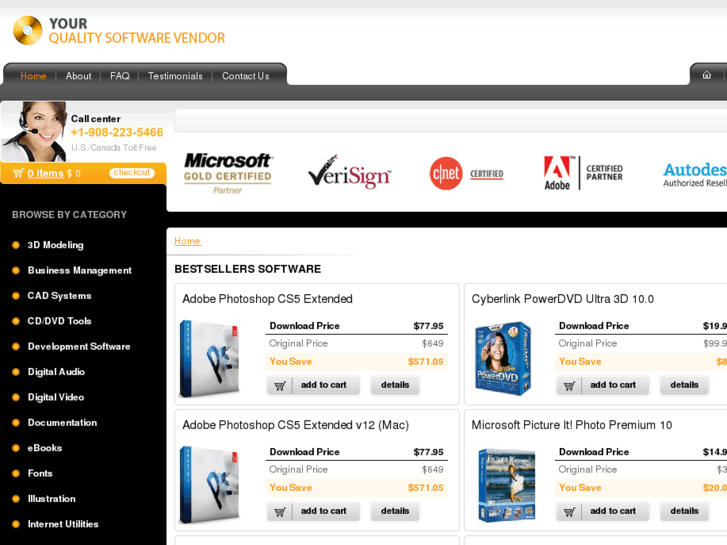The image size is (727, 545).
Task: Click the orange bullet next to 3D Modeling
Action: (16, 245)
